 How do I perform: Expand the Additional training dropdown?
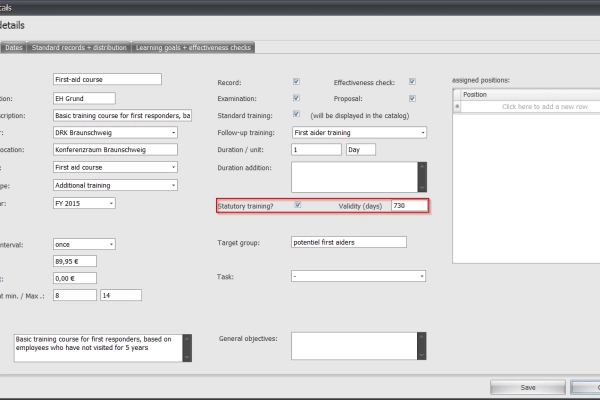click(x=174, y=185)
